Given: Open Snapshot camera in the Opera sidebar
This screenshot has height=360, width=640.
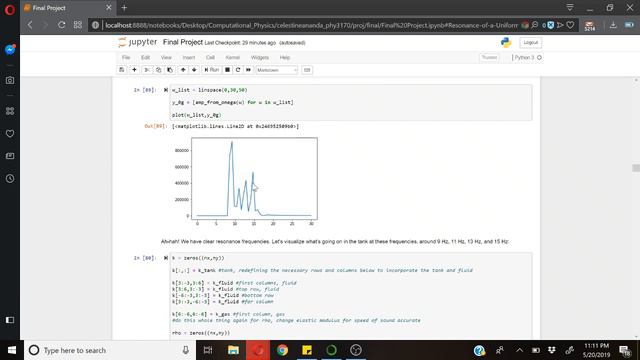Looking at the screenshot, I should tap(10, 80).
